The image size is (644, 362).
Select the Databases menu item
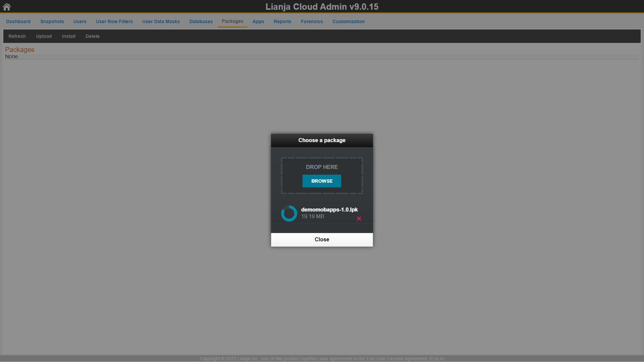201,21
